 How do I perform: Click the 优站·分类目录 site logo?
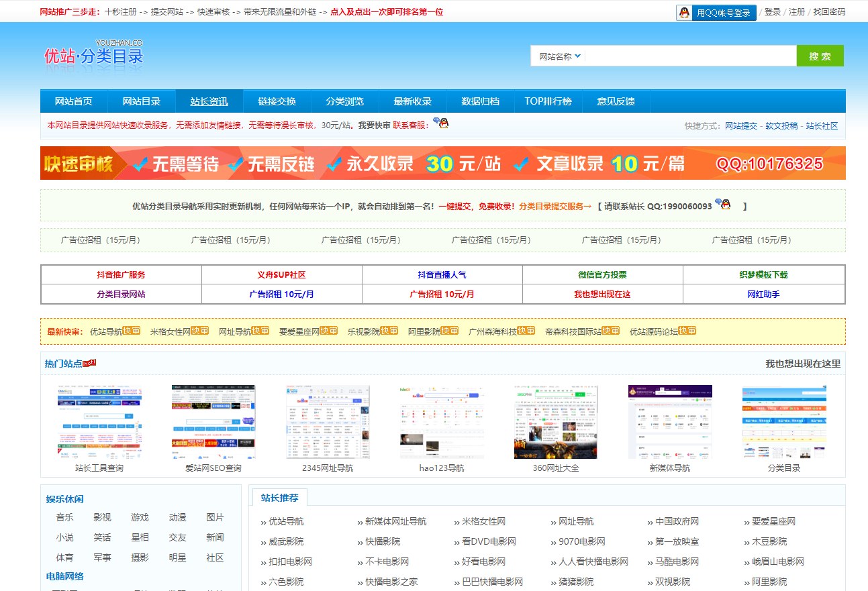pos(94,55)
